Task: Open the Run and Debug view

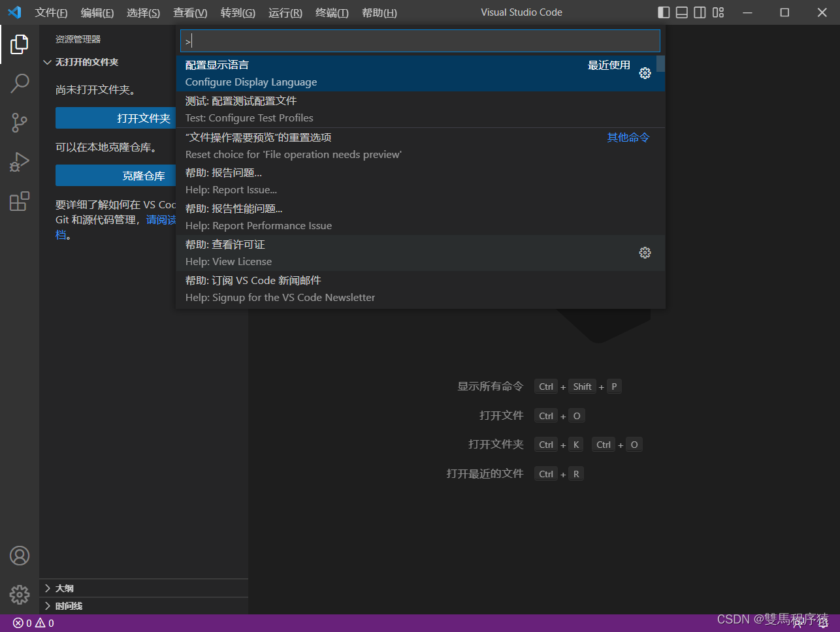Action: pyautogui.click(x=20, y=161)
